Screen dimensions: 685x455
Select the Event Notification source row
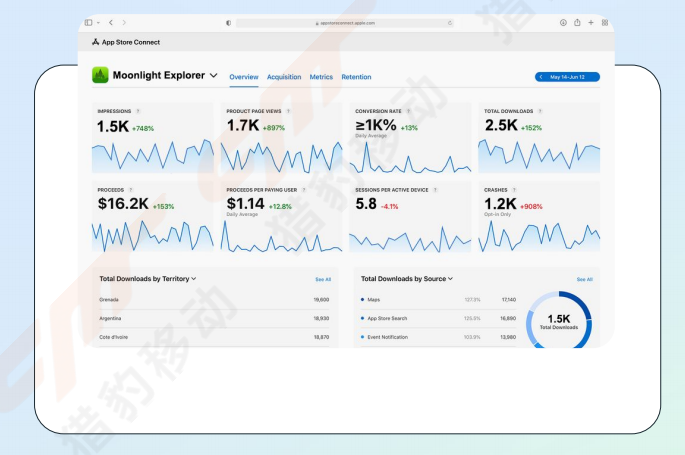click(438, 337)
